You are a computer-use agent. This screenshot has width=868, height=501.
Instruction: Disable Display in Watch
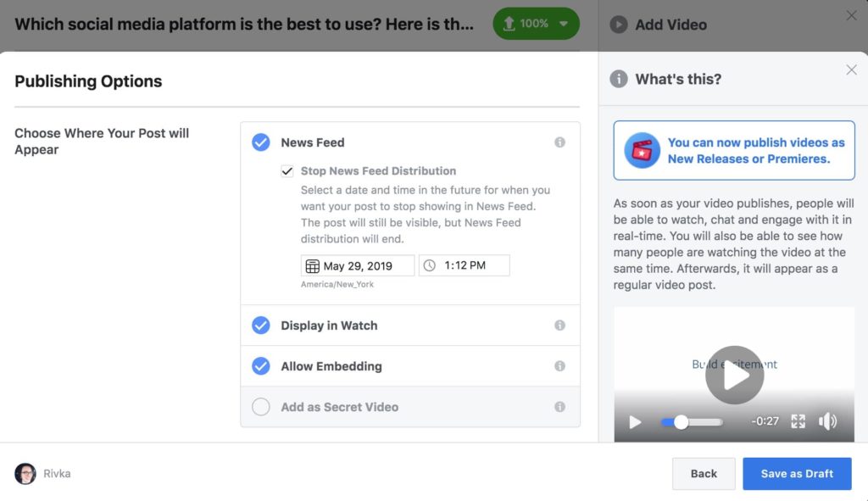[x=261, y=326]
